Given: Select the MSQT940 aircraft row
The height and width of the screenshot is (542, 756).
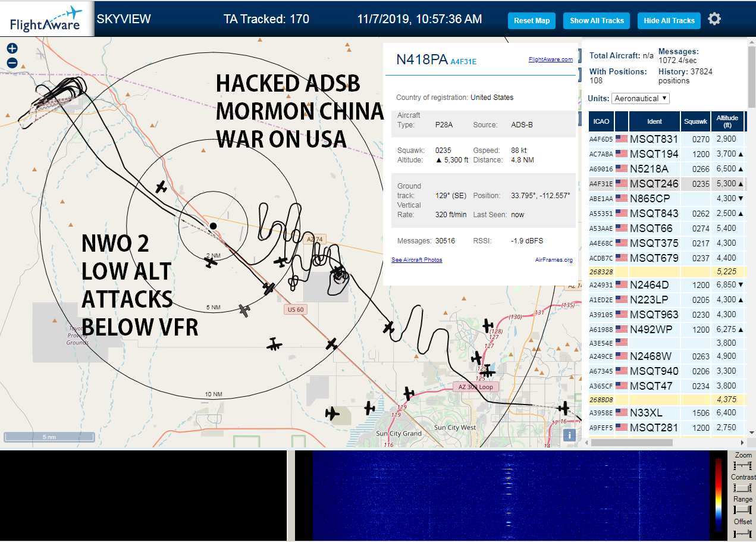Looking at the screenshot, I should [667, 371].
